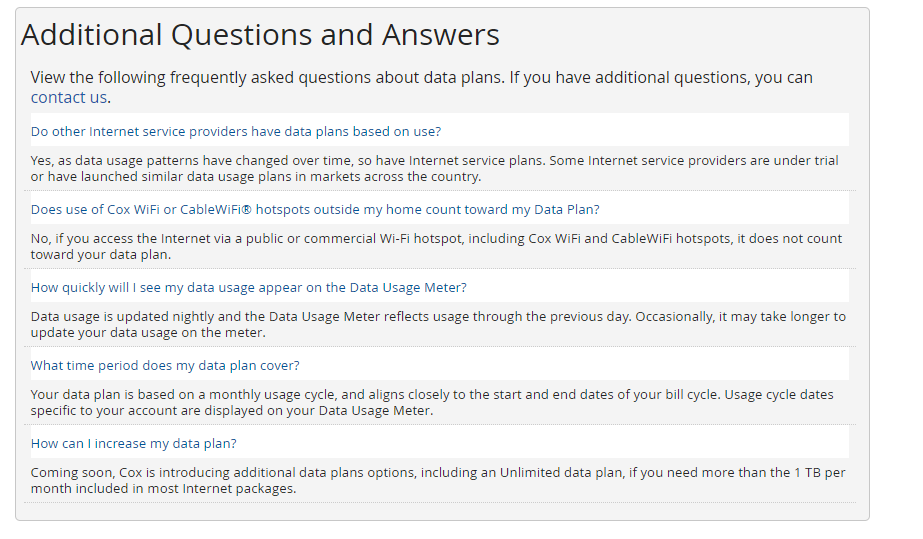Click blank area right of the hotspots question

[x=720, y=209]
